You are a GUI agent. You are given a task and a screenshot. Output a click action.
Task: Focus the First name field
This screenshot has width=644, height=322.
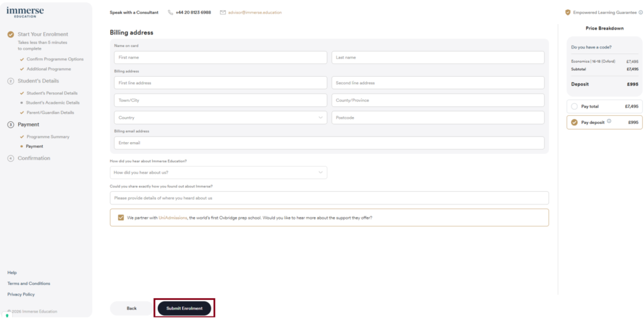coord(221,57)
